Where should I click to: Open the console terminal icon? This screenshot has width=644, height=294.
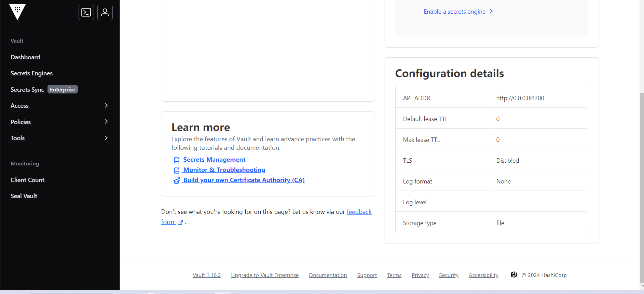coord(86,13)
